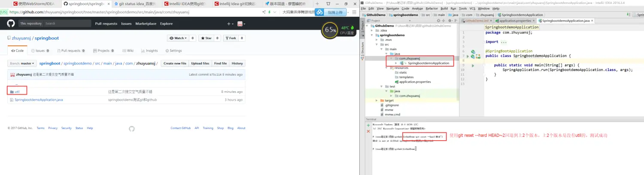This screenshot has width=644, height=175.
Task: Click the Upload files button
Action: coord(200,63)
